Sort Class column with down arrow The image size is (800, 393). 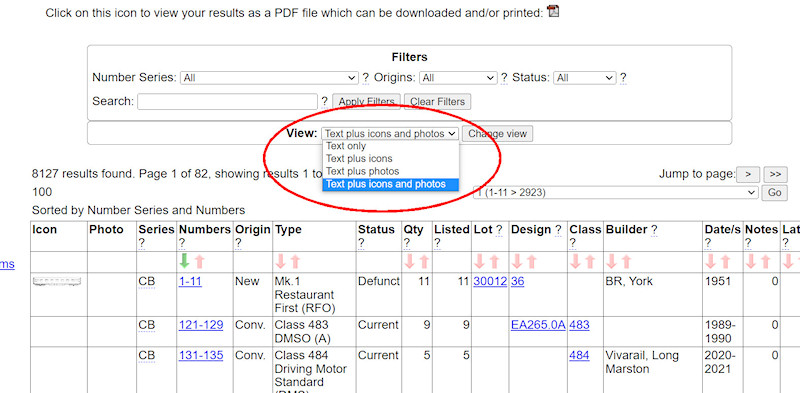coord(575,262)
